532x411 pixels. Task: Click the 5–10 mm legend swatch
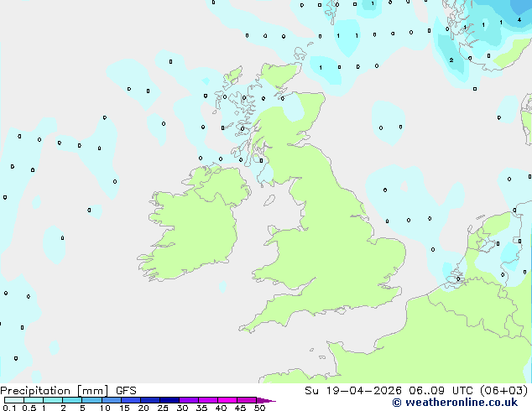(x=91, y=400)
